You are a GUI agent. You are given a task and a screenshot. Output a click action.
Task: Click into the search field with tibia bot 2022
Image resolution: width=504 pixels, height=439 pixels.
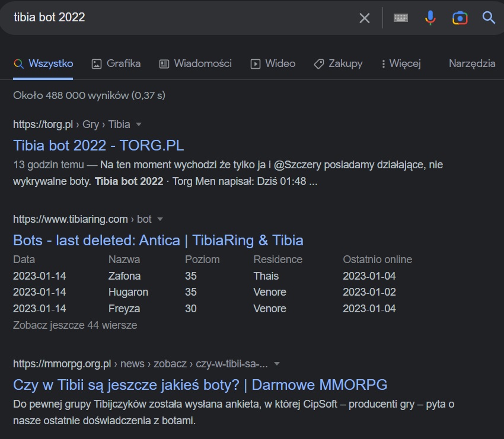click(x=178, y=18)
